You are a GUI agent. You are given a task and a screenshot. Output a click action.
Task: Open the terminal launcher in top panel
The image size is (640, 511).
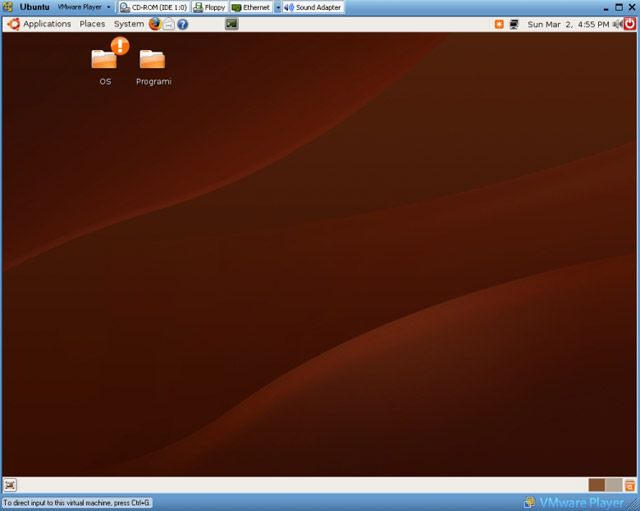pyautogui.click(x=232, y=24)
